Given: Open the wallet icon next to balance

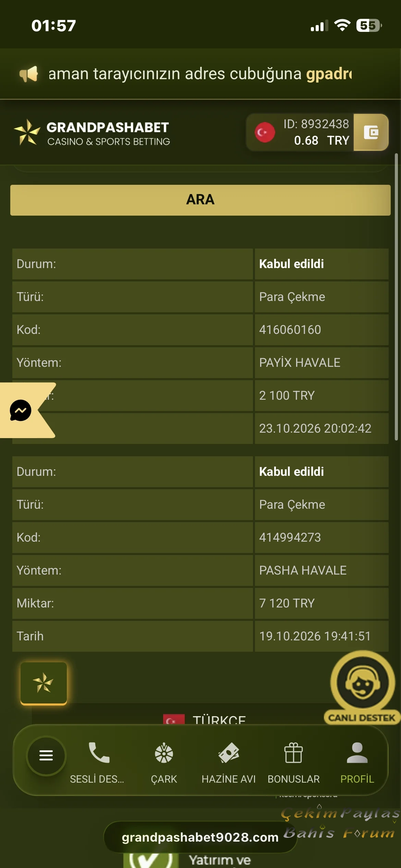Looking at the screenshot, I should click(371, 132).
